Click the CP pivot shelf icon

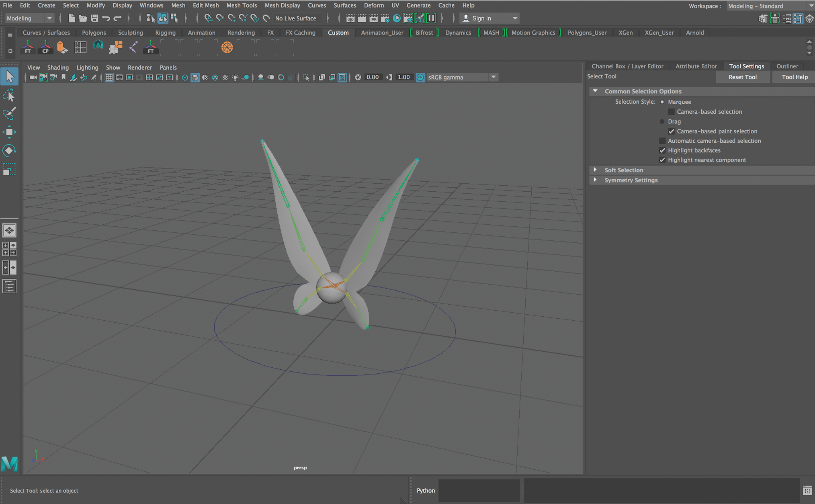(45, 47)
